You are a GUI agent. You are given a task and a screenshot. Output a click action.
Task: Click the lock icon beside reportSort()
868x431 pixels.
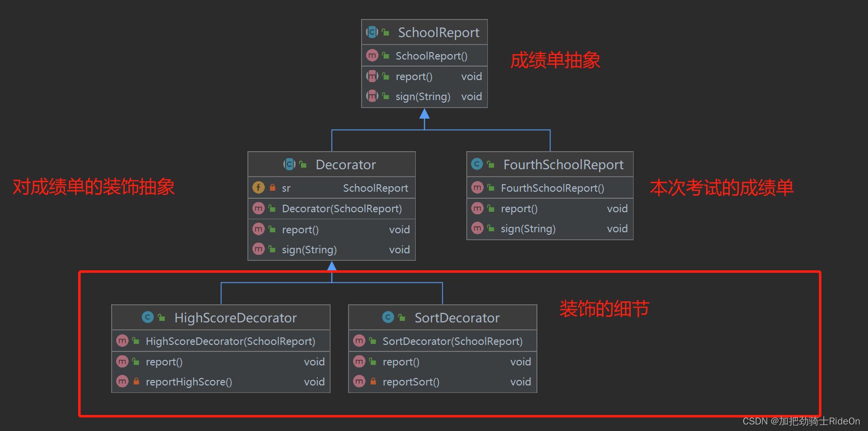click(x=373, y=381)
